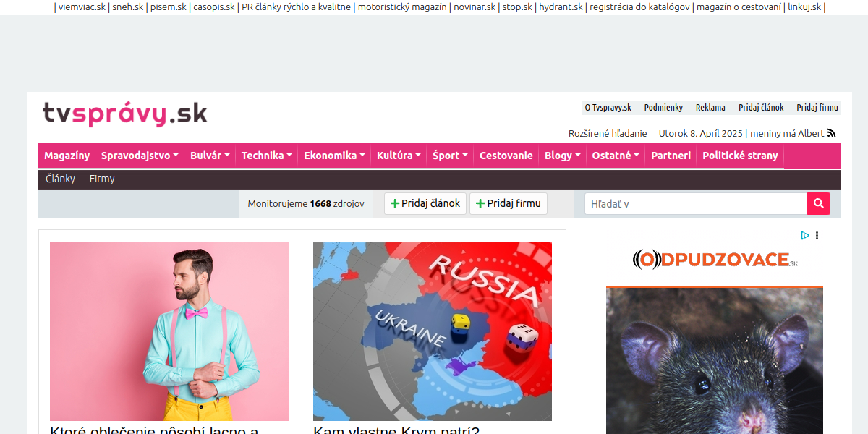Open the Russia Ukraine map article image
The image size is (868, 434).
pos(433,331)
